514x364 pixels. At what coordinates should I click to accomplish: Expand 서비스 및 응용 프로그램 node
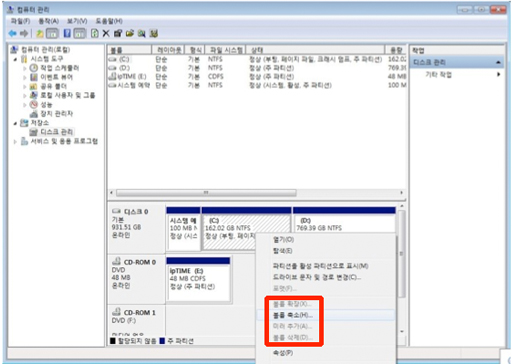pos(15,142)
